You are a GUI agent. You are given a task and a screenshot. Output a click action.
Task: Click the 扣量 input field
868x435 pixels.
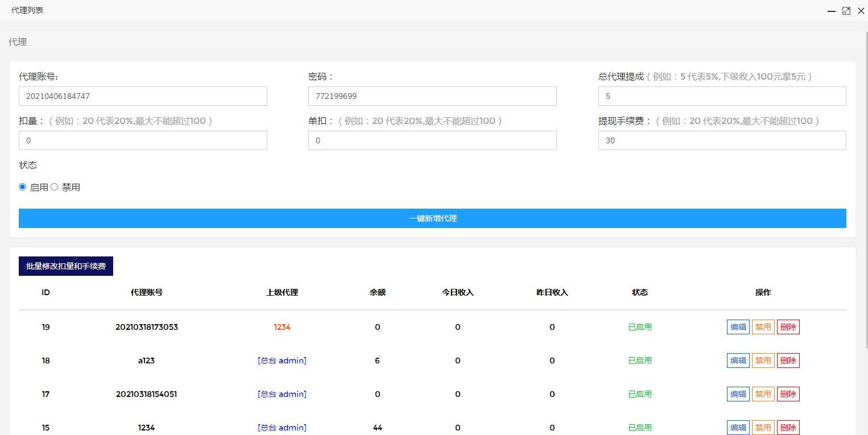point(142,140)
